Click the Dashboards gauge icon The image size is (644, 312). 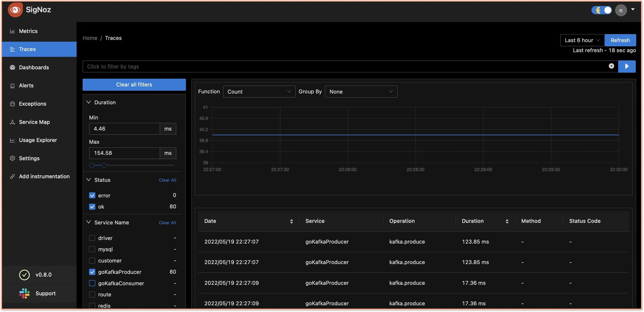coord(12,68)
